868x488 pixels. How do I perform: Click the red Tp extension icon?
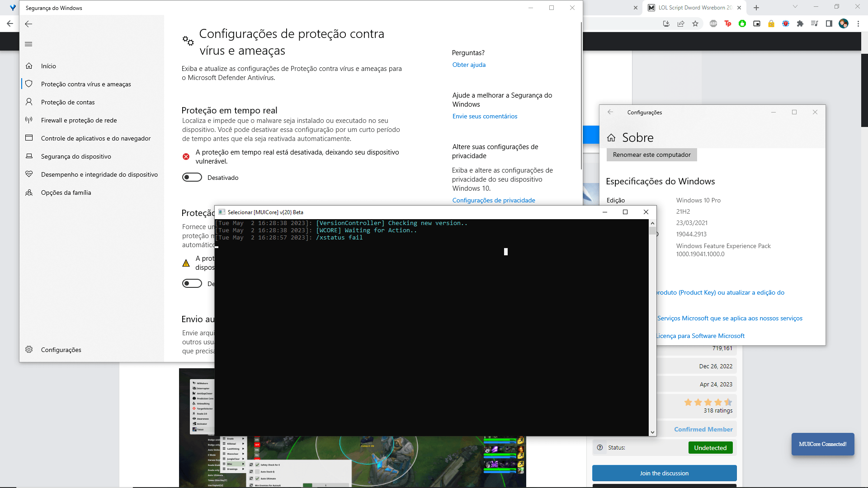pyautogui.click(x=728, y=23)
